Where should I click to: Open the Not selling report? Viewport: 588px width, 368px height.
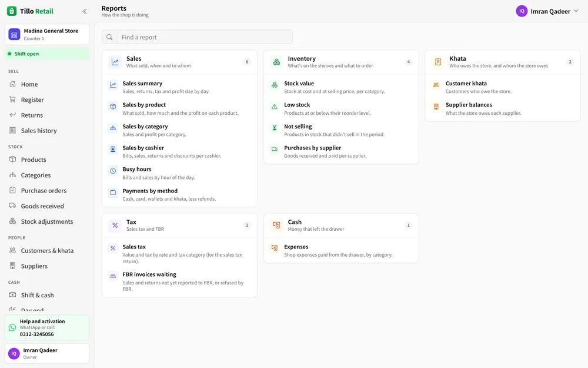click(x=341, y=130)
